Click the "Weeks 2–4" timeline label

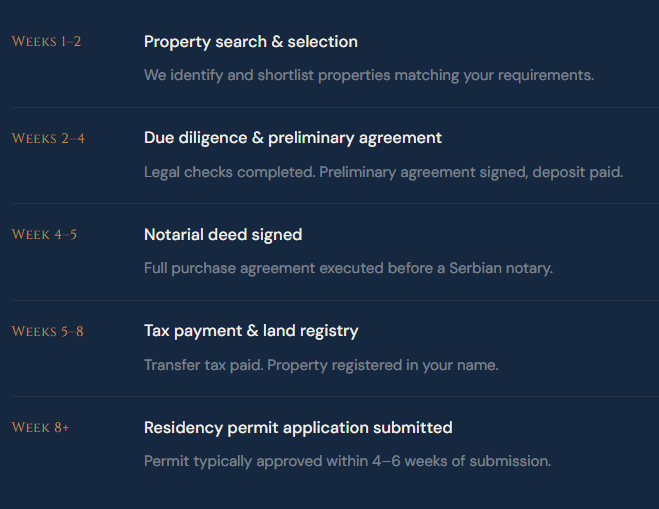point(48,138)
